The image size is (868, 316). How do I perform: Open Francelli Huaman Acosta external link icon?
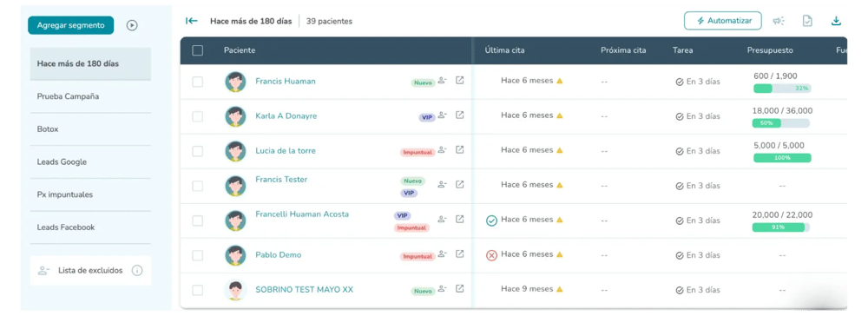pos(459,219)
